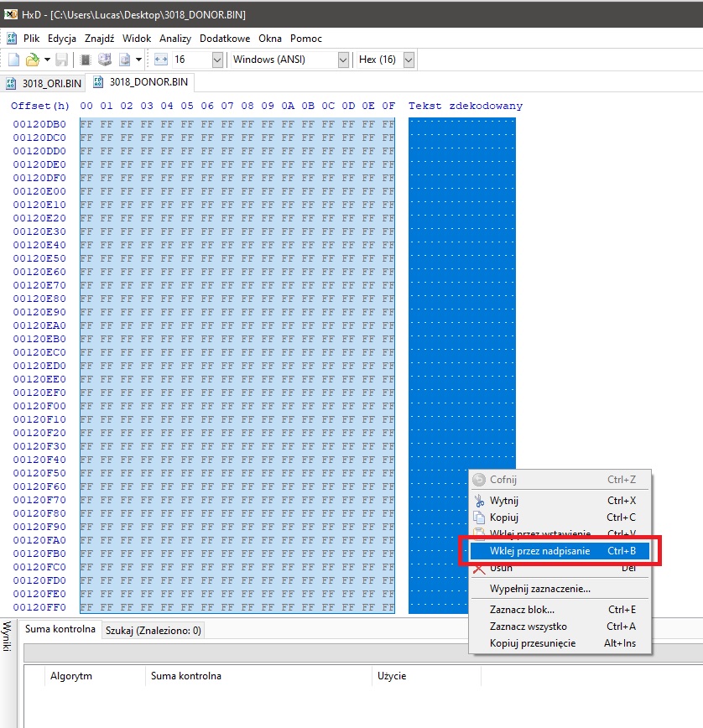Choose Kopiuj in the context menu
Viewport: 703px width, 728px height.
pyautogui.click(x=560, y=517)
